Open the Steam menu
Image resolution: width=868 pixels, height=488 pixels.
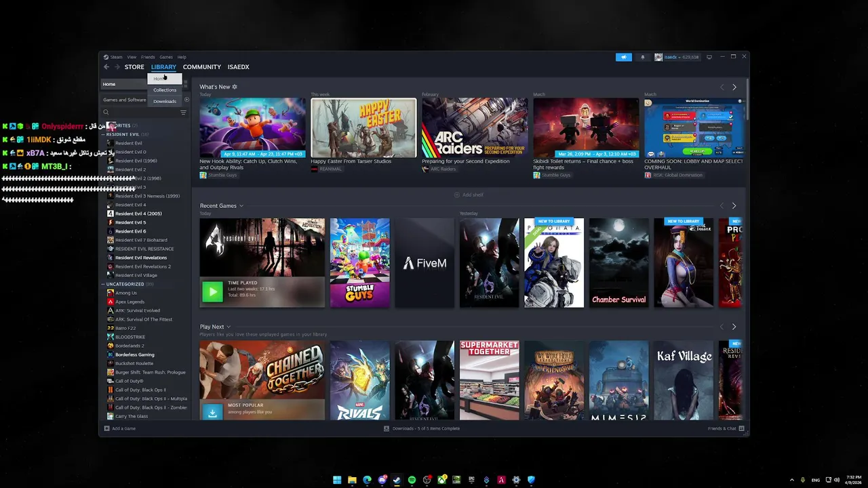click(116, 57)
